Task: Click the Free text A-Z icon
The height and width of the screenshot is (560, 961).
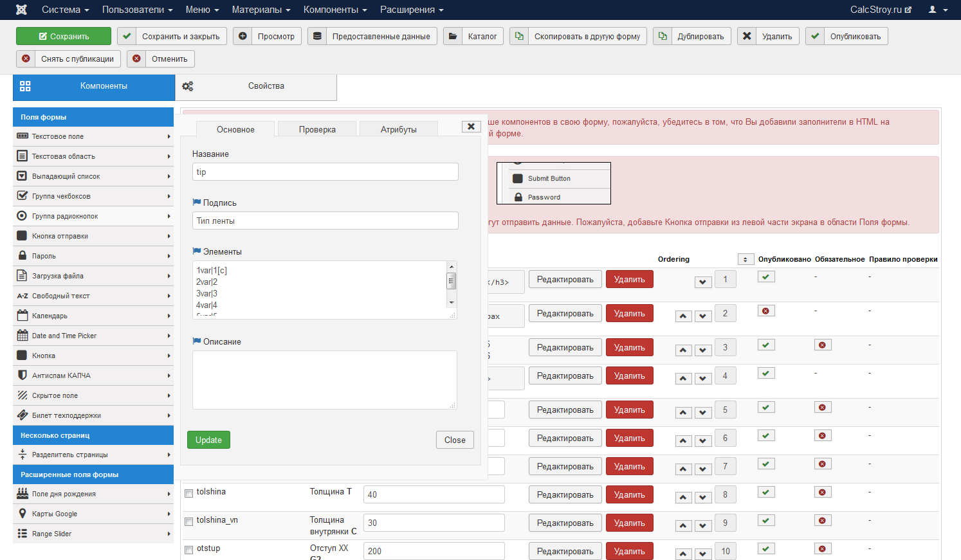Action: pyautogui.click(x=23, y=296)
